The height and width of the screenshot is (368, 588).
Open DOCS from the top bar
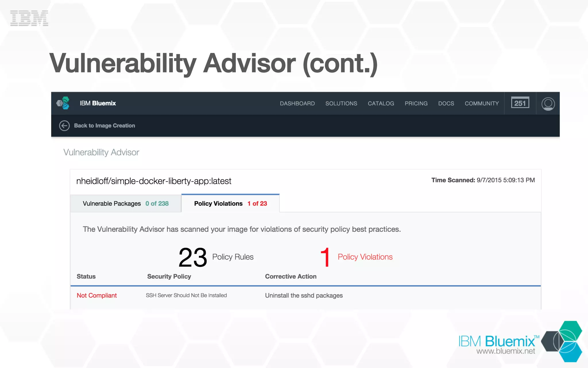pos(446,103)
